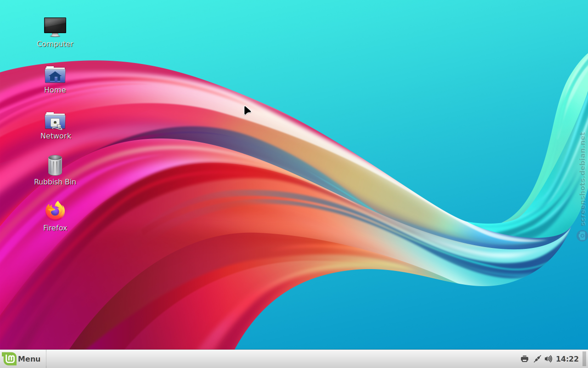This screenshot has height=368, width=588.
Task: Select the Rubbish Bin icon
Action: (x=55, y=165)
